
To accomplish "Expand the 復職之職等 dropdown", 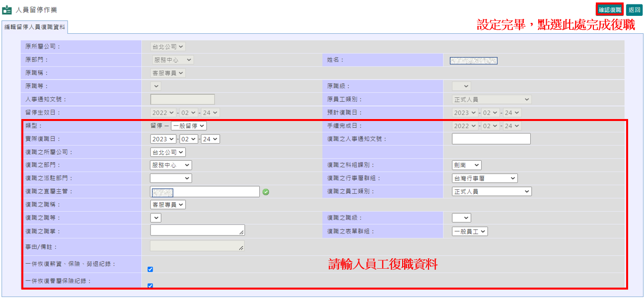I will (x=154, y=218).
